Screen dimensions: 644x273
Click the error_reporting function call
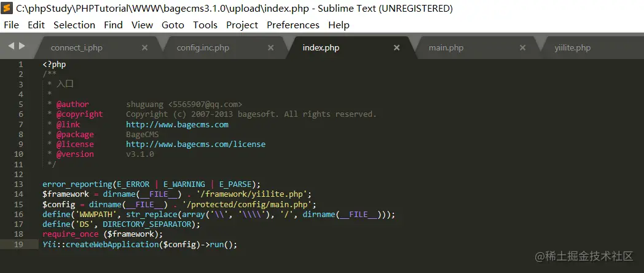click(x=77, y=184)
